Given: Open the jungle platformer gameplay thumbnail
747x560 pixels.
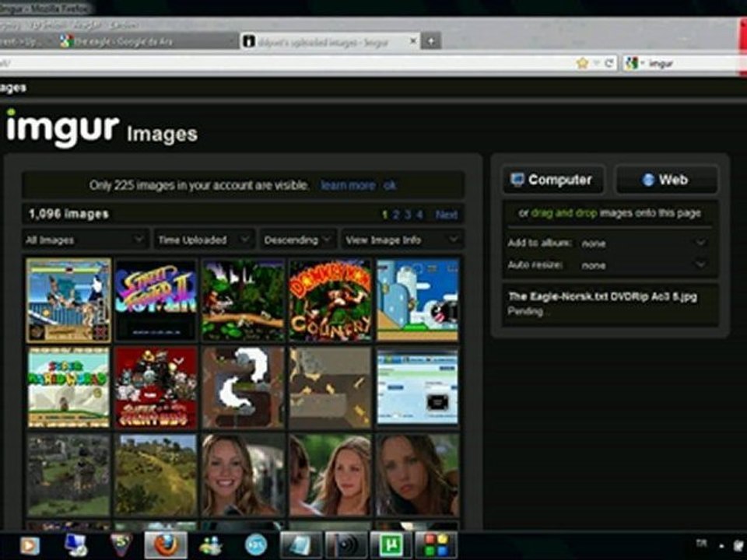Looking at the screenshot, I should coord(243,300).
